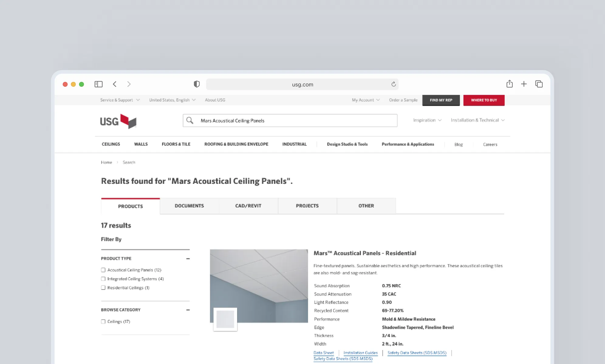The width and height of the screenshot is (605, 364).
Task: Add a new tab with the plus icon
Action: [x=524, y=84]
